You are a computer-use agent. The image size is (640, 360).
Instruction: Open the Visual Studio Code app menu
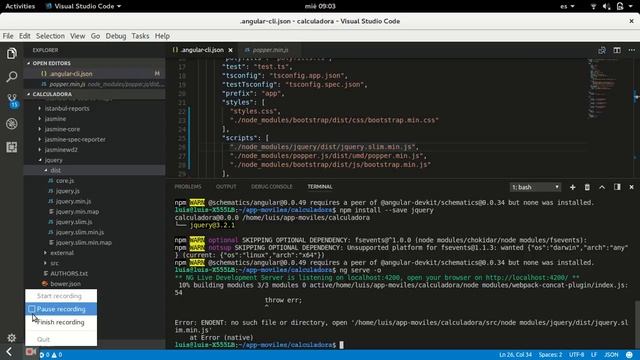pos(83,6)
